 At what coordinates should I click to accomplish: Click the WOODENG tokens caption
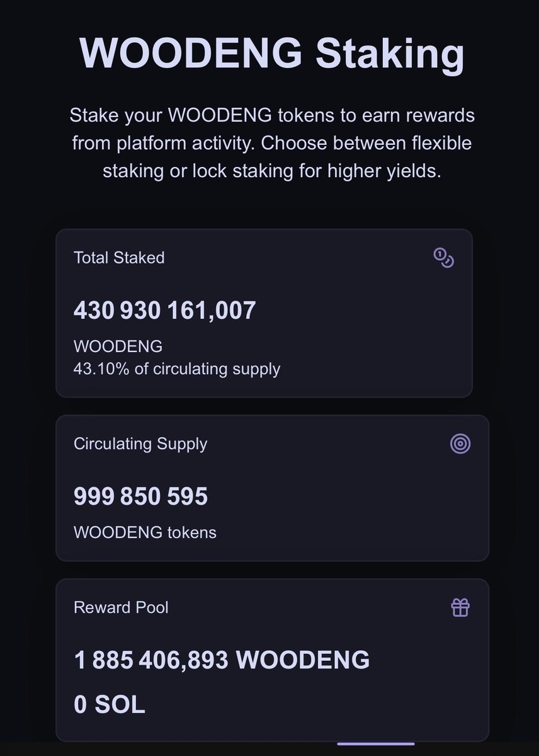145,532
